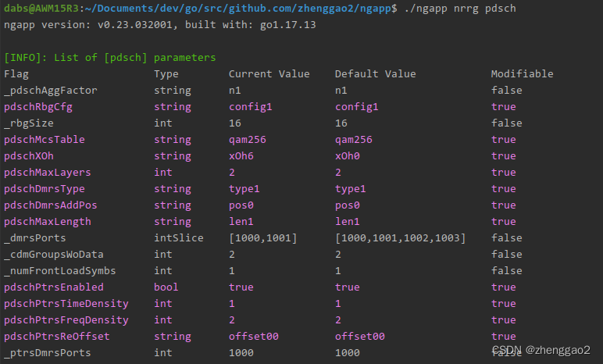Click the pdschMaxLayers flag text
This screenshot has height=364, width=603.
pyautogui.click(x=48, y=173)
